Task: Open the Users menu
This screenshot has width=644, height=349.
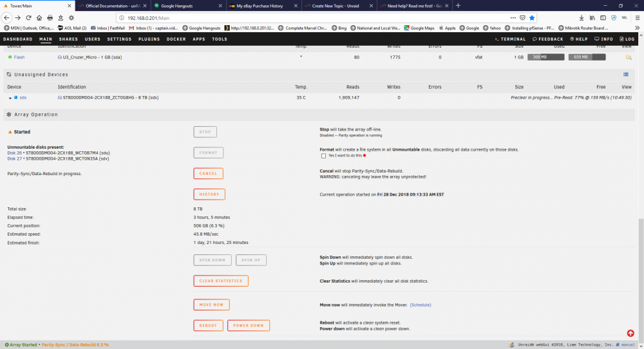Action: [92, 39]
